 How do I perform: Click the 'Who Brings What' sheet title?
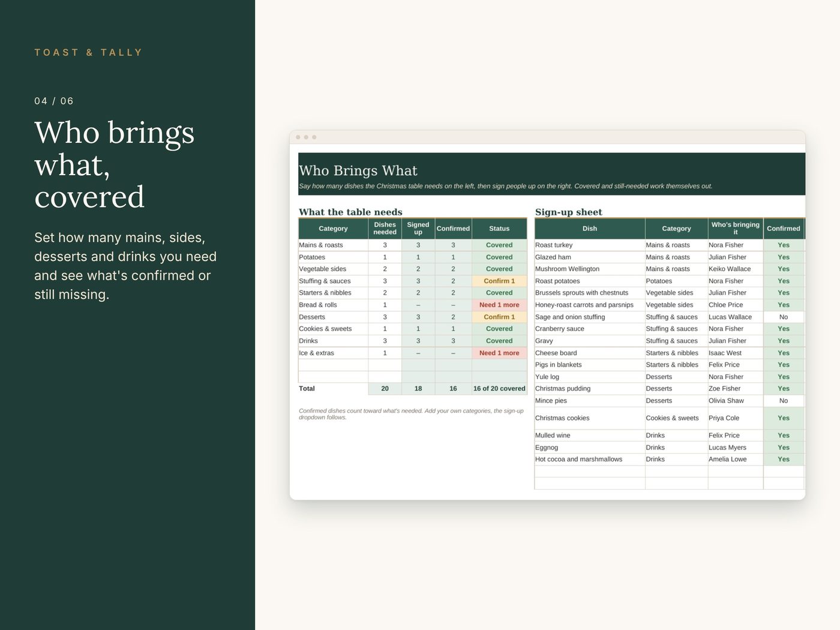point(358,171)
